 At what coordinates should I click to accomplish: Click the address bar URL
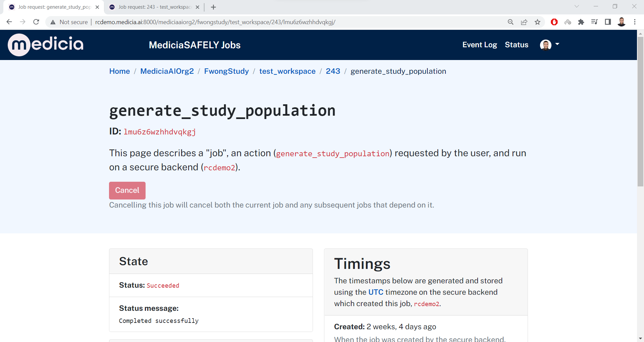215,22
